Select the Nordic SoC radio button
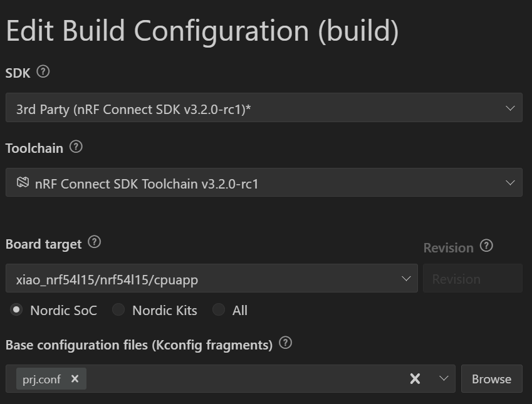The width and height of the screenshot is (532, 404). coord(17,309)
